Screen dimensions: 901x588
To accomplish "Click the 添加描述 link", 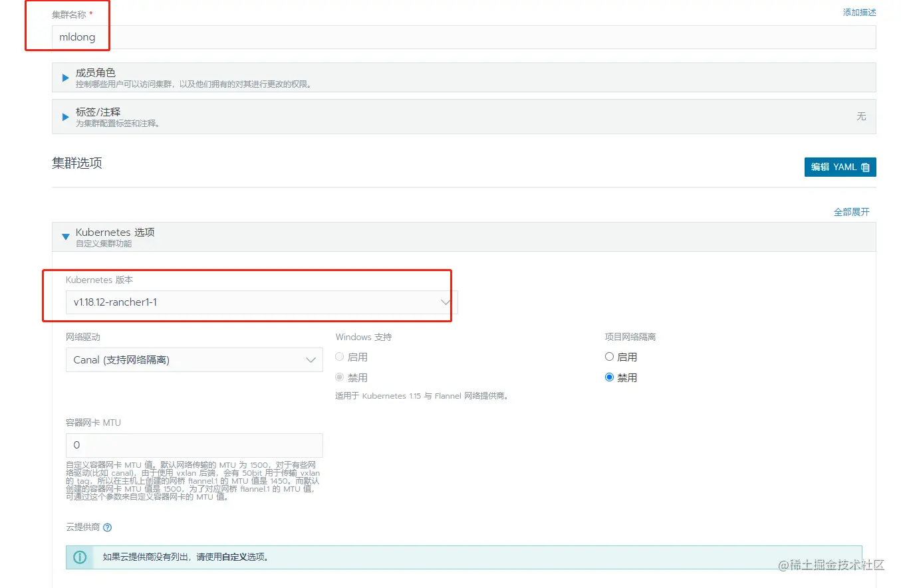I will pos(859,12).
